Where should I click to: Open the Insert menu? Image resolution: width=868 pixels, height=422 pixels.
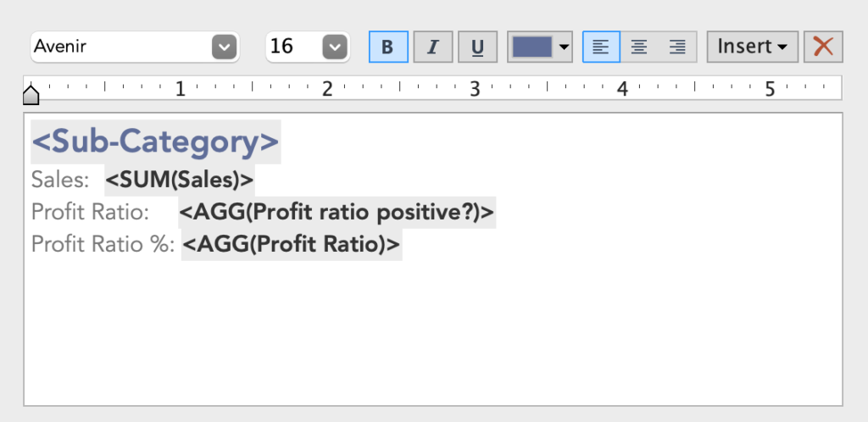752,47
